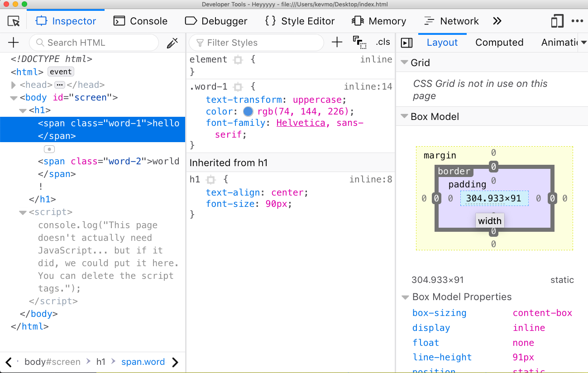Highlight elements matching h1 selector

210,180
